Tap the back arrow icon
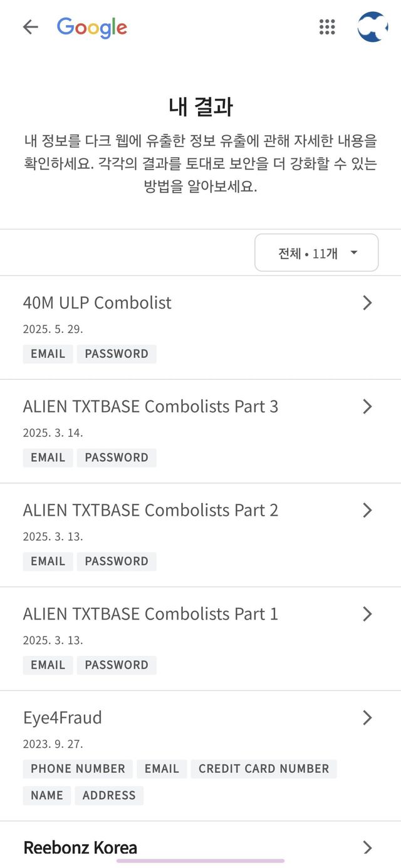Viewport: 401px width, 868px height. [x=30, y=27]
